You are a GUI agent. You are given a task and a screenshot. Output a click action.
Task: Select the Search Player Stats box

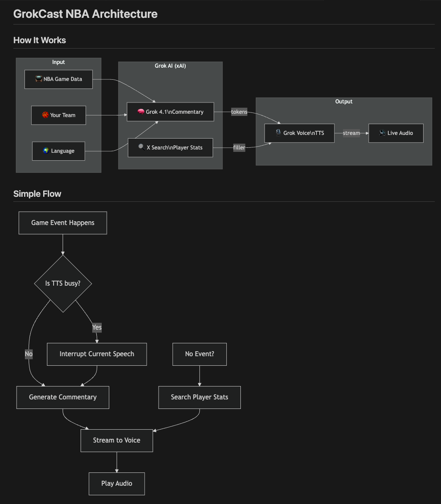199,397
